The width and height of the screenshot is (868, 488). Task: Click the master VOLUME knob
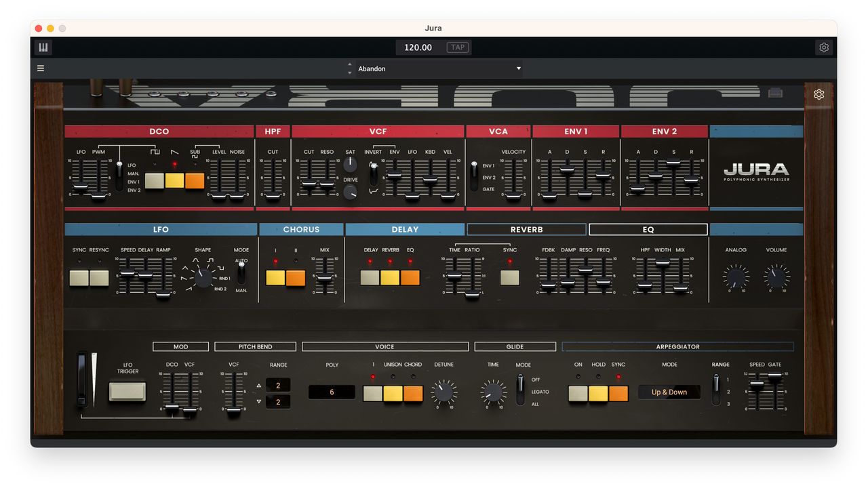click(776, 277)
